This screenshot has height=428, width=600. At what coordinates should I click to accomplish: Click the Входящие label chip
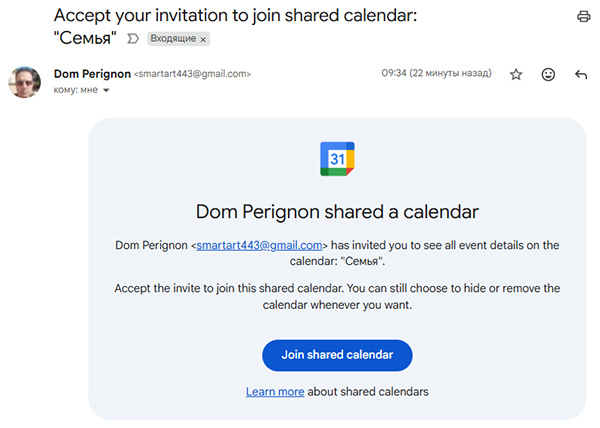(x=173, y=40)
